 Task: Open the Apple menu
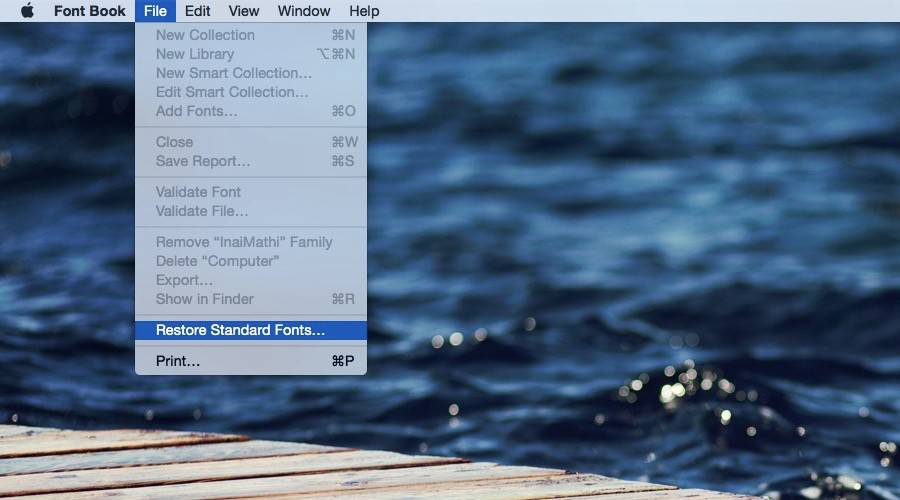[x=27, y=11]
